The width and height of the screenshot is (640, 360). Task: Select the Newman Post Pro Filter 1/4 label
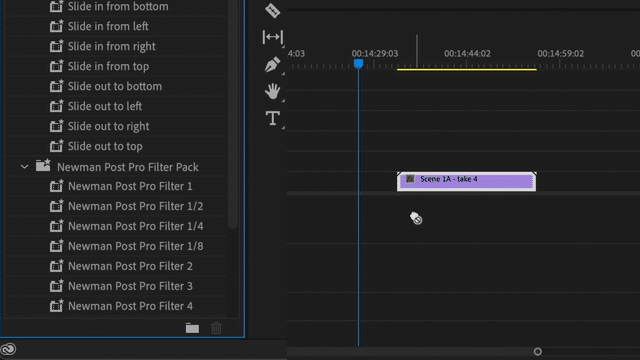(136, 227)
